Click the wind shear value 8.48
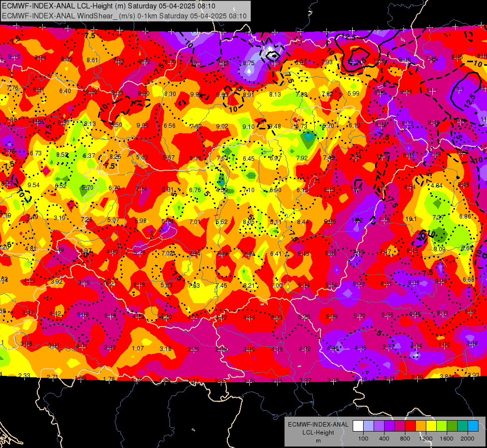Image resolution: width=487 pixels, height=448 pixels. 464,185
